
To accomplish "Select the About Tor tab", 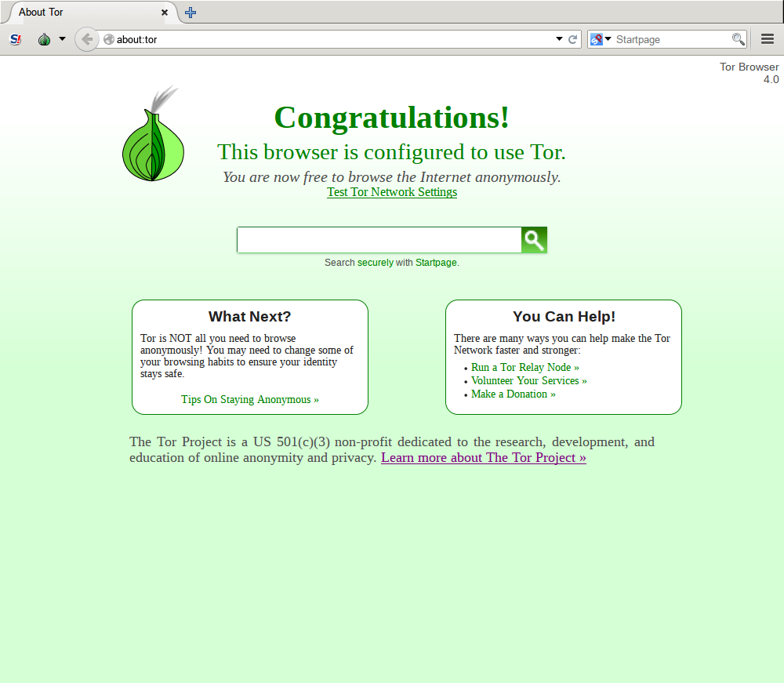I will [x=90, y=13].
